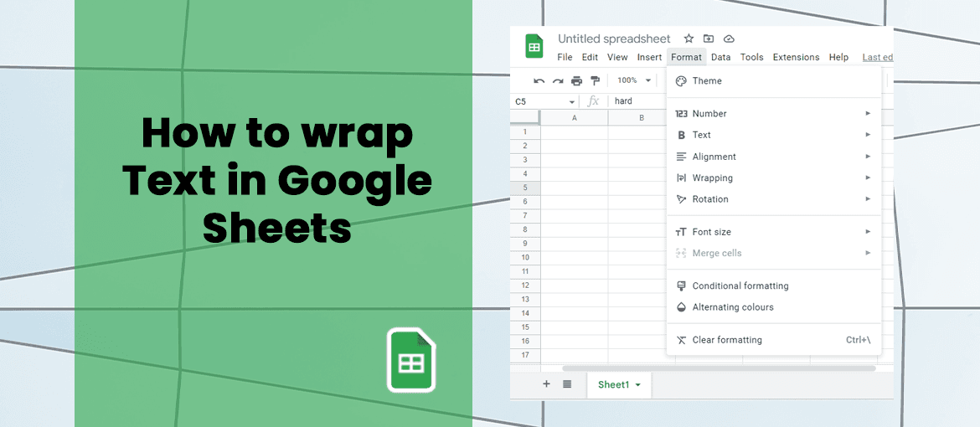The width and height of the screenshot is (980, 427).
Task: Click the Google Sheets home logo
Action: (534, 46)
